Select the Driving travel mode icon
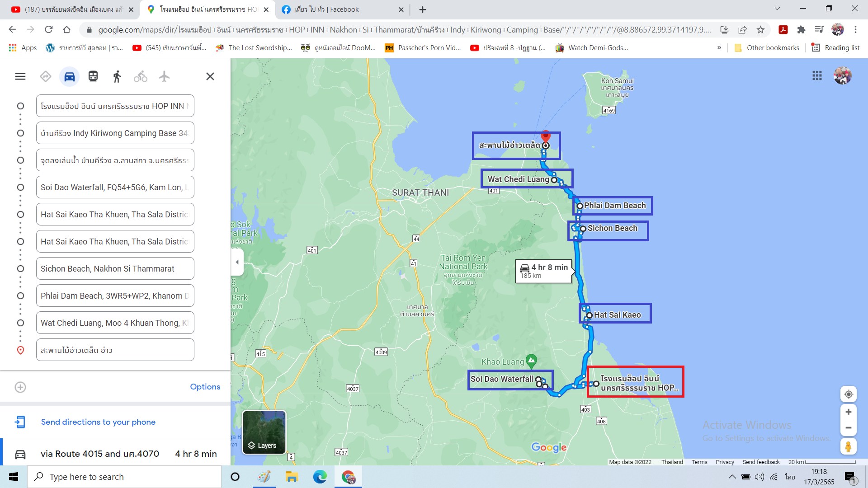Image resolution: width=868 pixels, height=488 pixels. (x=69, y=76)
